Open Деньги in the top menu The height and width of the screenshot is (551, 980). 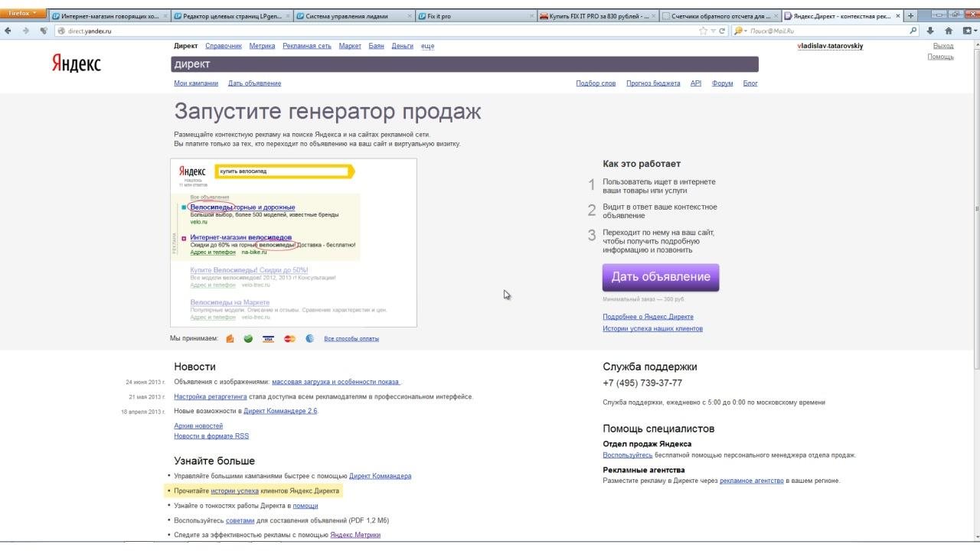(402, 46)
